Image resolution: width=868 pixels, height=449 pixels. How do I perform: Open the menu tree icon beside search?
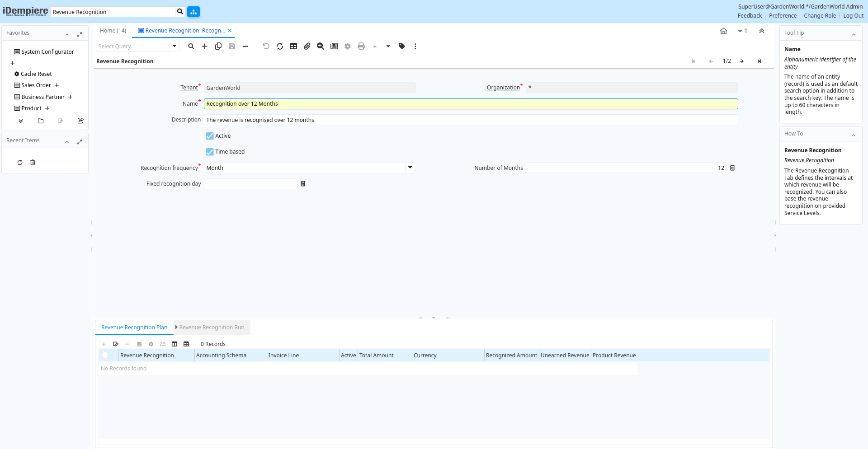click(193, 12)
